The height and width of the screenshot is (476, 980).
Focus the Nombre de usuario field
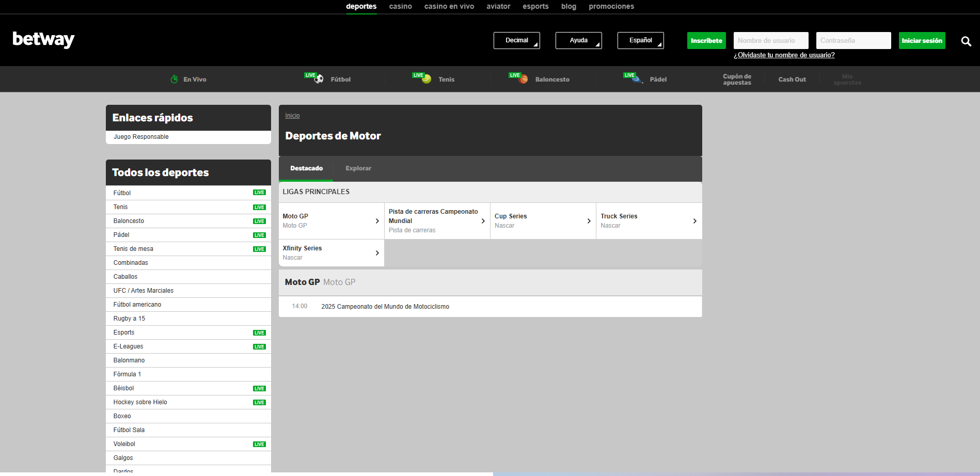771,40
